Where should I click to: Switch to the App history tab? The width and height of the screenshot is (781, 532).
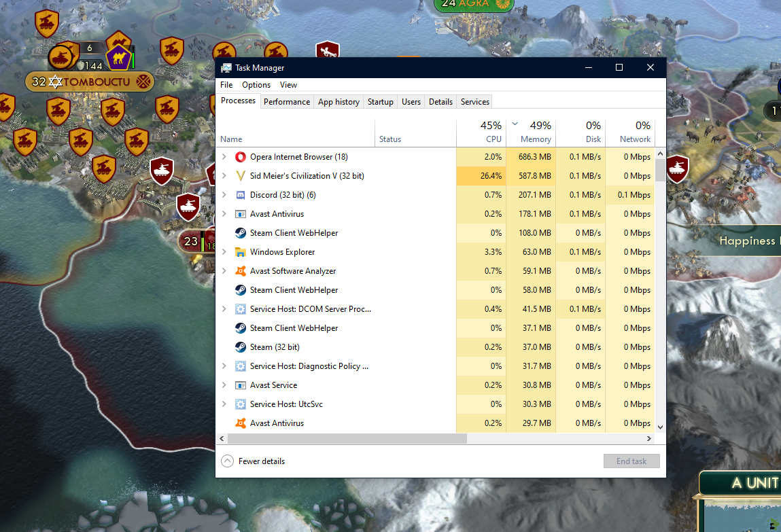[x=339, y=101]
